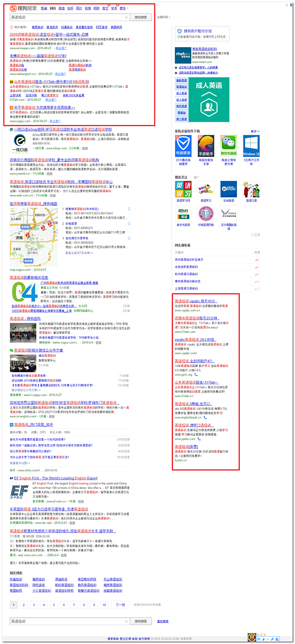This screenshot has width=295, height=644.
Task: Click the 搜狗用户赔付计划 shield icon
Action: 180,32
